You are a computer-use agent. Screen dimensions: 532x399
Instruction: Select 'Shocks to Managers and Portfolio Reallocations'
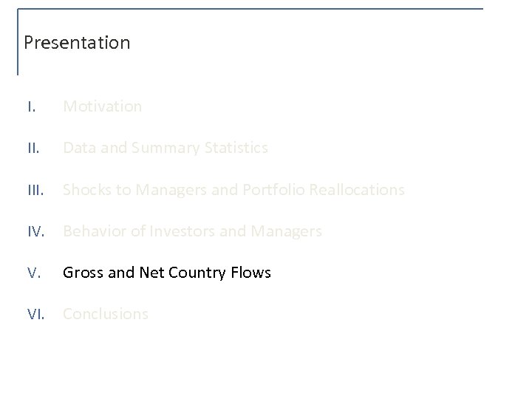coord(233,190)
